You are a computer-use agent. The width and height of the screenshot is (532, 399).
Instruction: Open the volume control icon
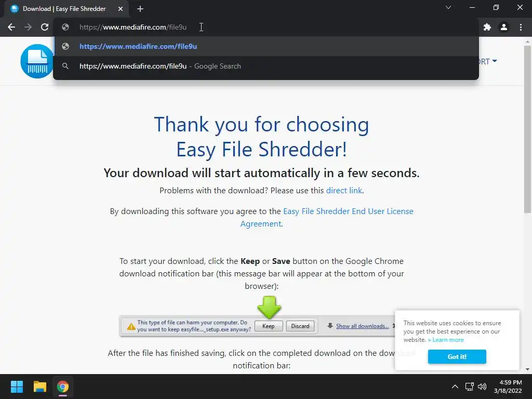pos(482,387)
